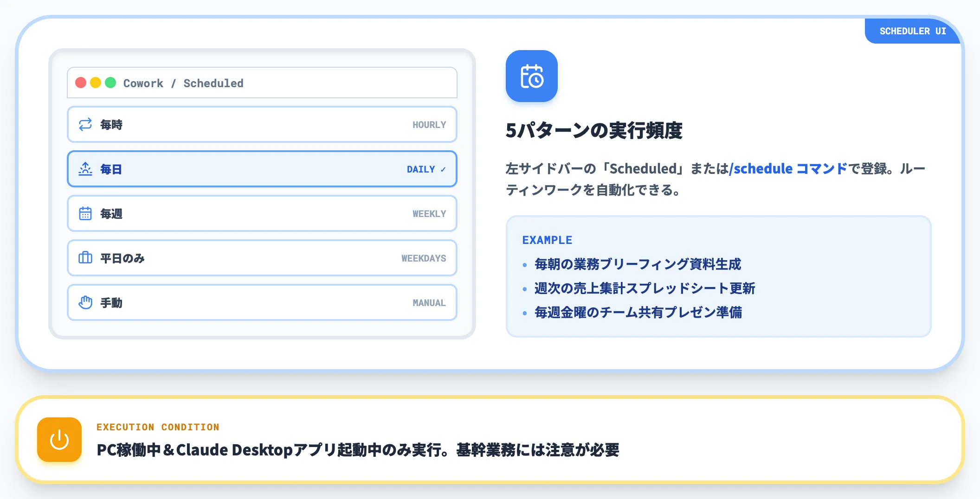Click the red window dot
Screen dimensions: 980x499
[81, 83]
